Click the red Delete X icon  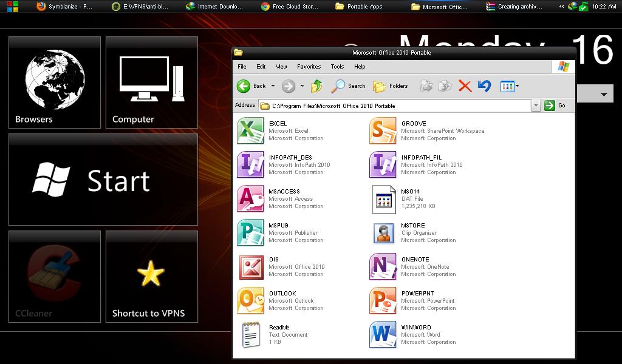(465, 86)
